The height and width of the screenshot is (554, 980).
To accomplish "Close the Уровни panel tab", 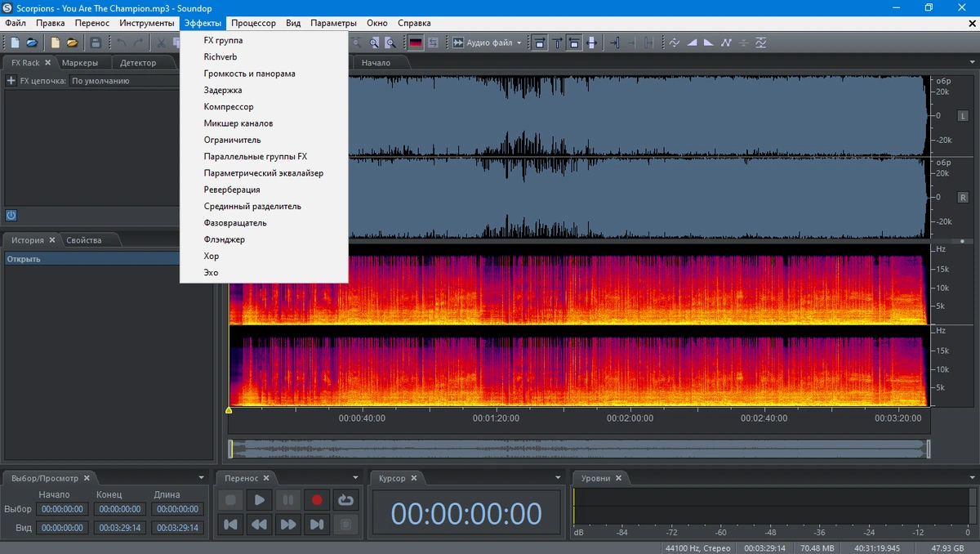I will 618,478.
